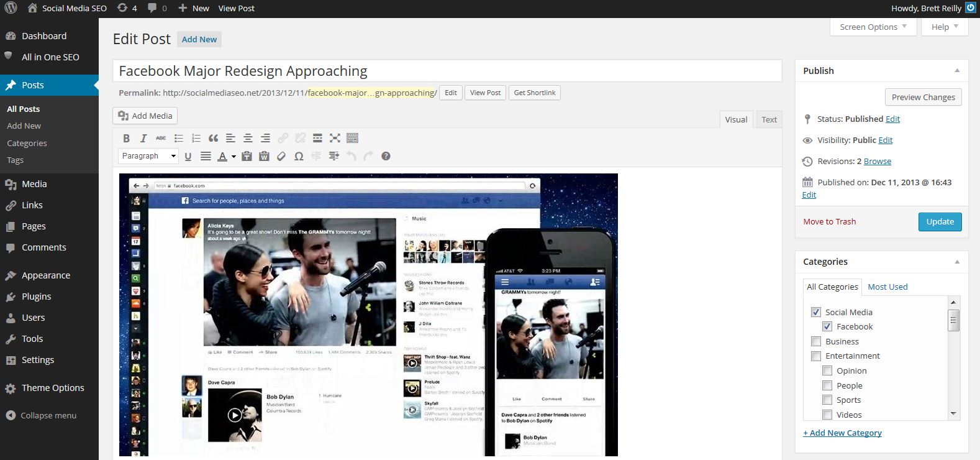Screen dimensions: 980x460
Task: Check the Entertainment category
Action: click(x=816, y=356)
